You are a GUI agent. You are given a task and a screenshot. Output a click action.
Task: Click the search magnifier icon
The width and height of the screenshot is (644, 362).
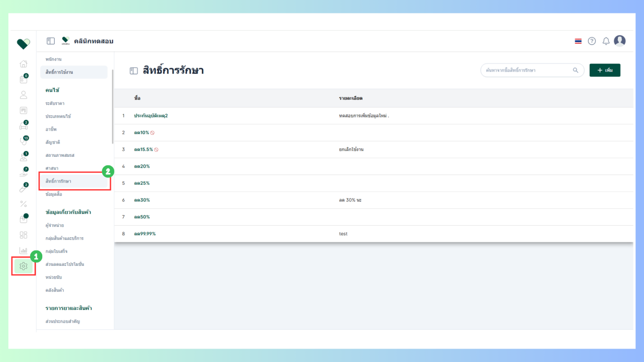575,70
